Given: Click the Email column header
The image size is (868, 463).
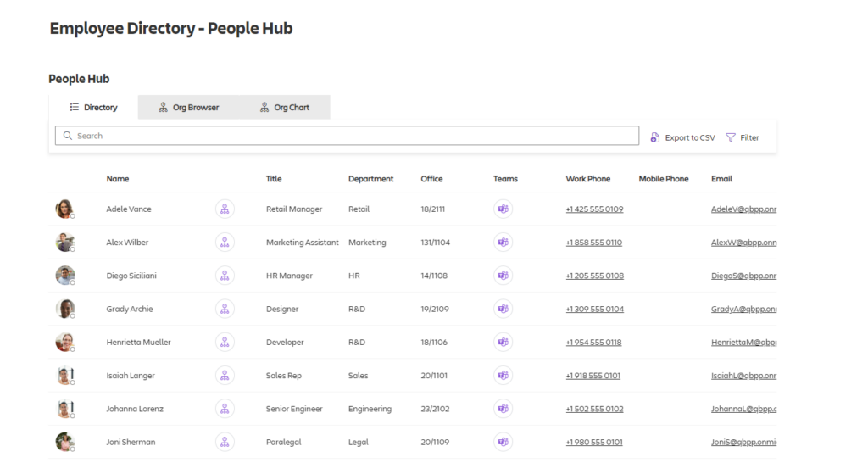Looking at the screenshot, I should pyautogui.click(x=721, y=178).
